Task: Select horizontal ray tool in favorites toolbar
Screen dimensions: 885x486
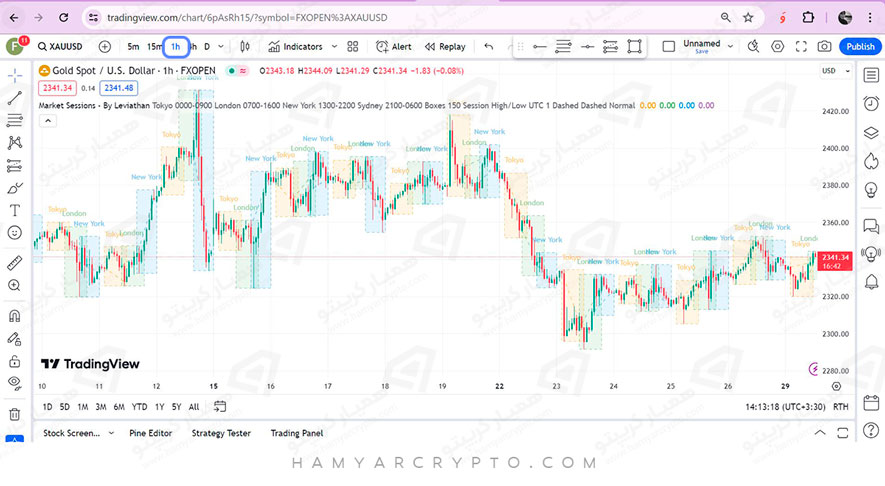Action: [x=587, y=46]
